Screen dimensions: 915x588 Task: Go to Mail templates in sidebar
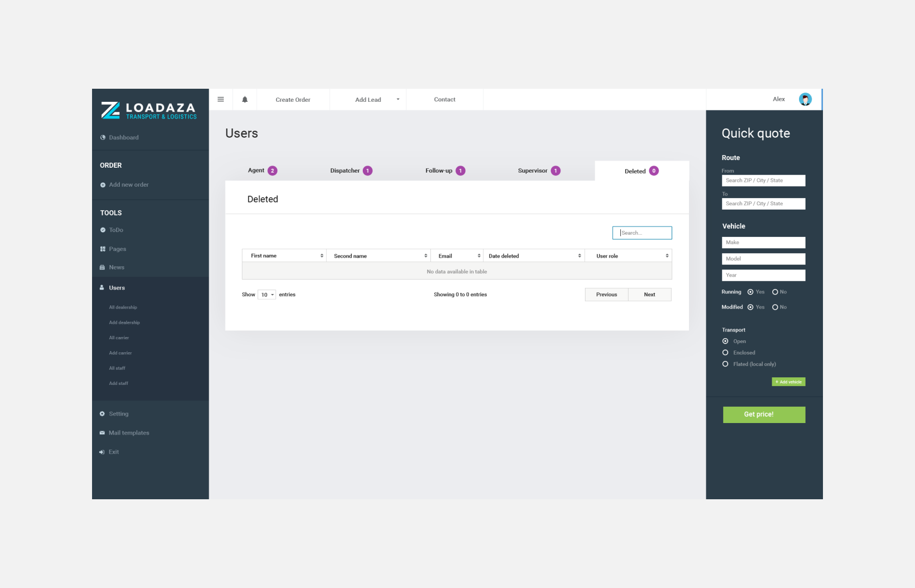[129, 433]
